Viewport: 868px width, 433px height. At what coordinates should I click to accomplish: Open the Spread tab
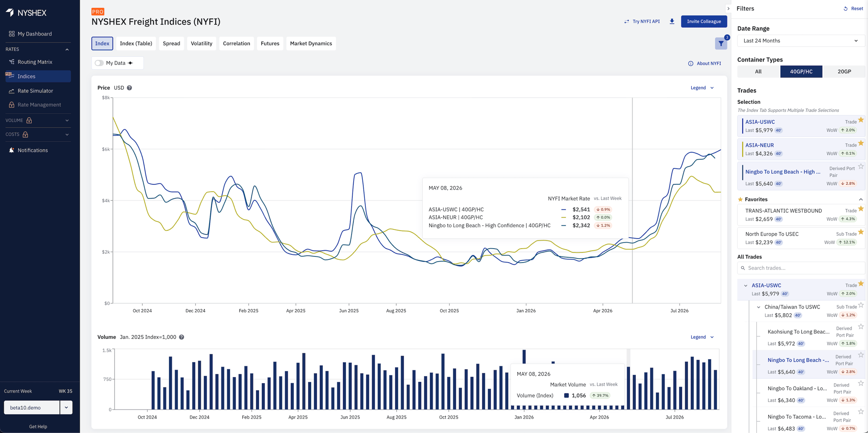coord(171,43)
